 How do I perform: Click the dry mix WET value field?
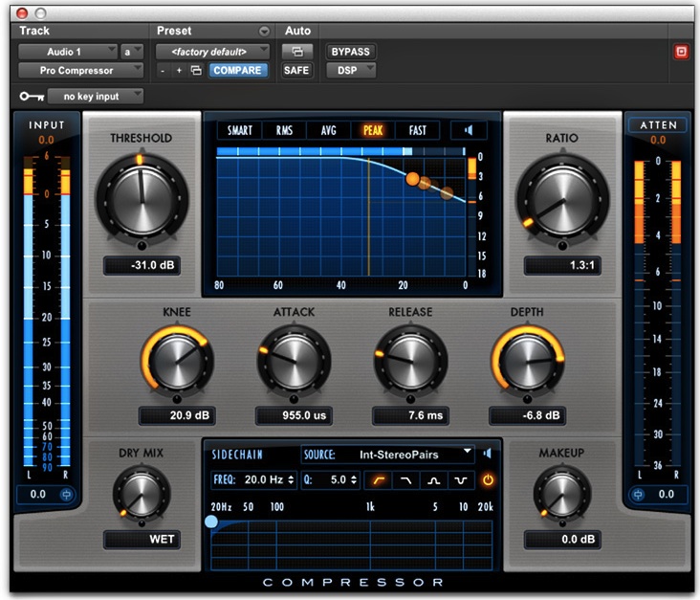coord(142,540)
